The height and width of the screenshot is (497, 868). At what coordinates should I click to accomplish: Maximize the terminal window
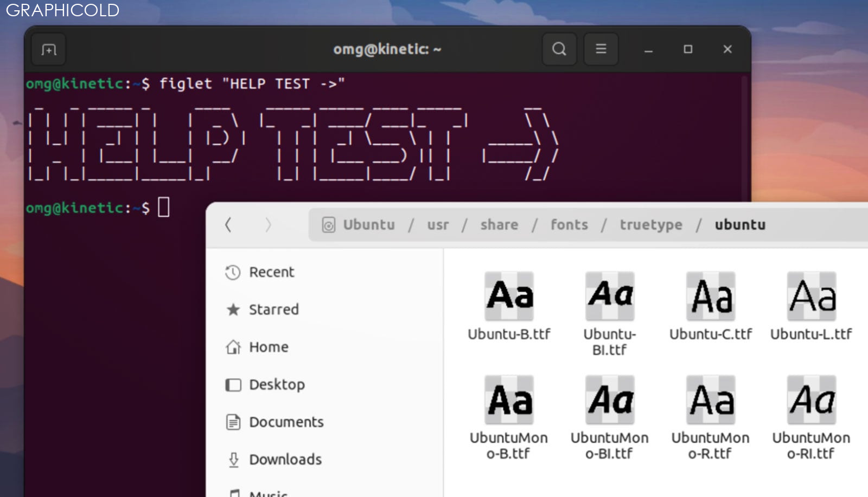tap(688, 49)
